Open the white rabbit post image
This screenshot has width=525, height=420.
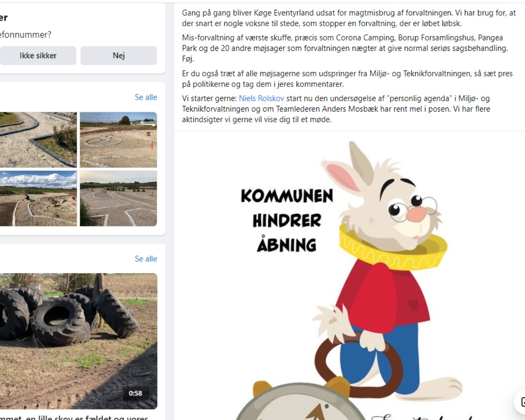349,276
